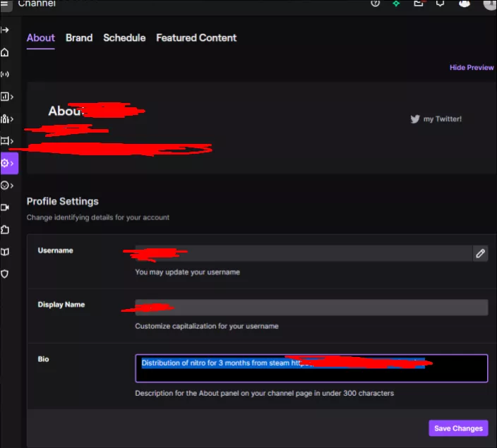Open the Featured Content tab
This screenshot has height=448, width=497.
196,38
